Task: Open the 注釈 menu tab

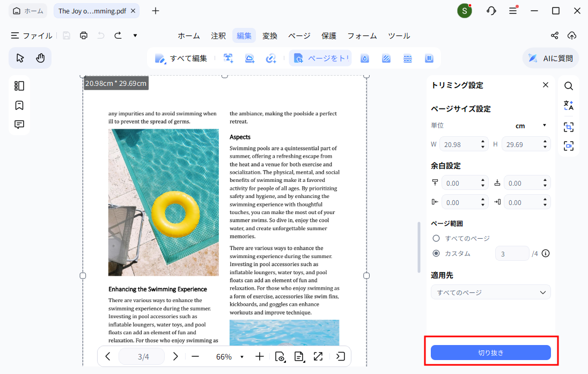Action: coord(218,35)
